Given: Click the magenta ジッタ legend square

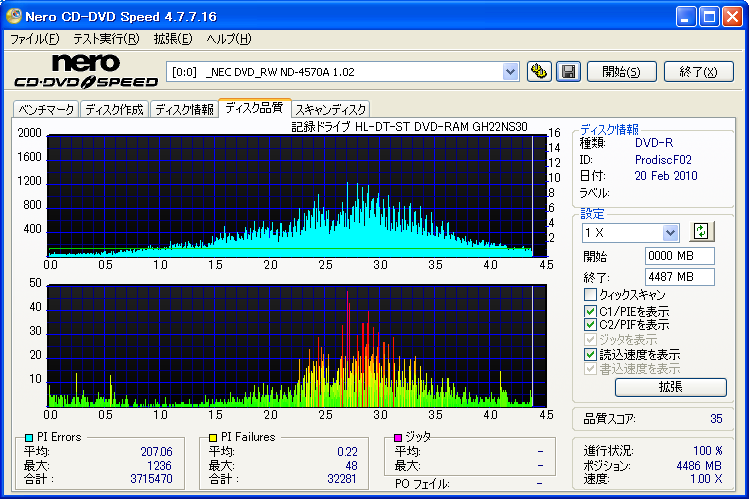Looking at the screenshot, I should [x=397, y=437].
